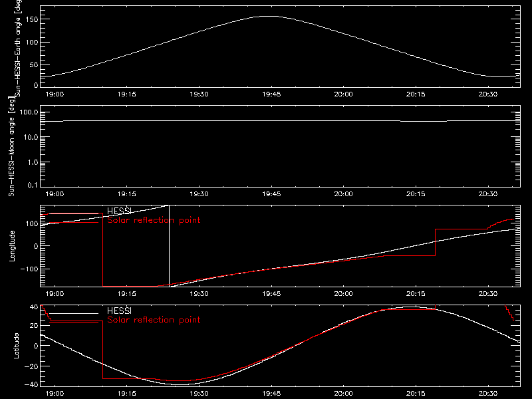The image size is (532, 399).
Task: Click the 19:15 tick label under Longitude plot
Action: coord(127,294)
